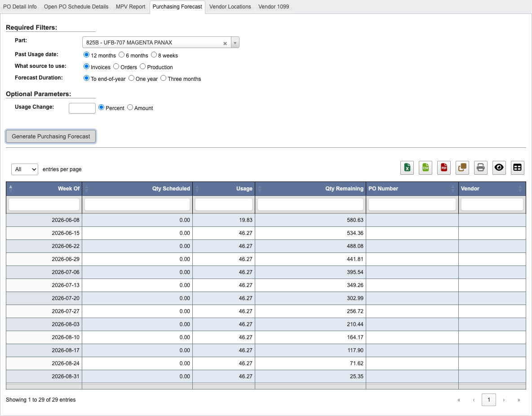
Task: Select page 1 button
Action: coord(488,400)
